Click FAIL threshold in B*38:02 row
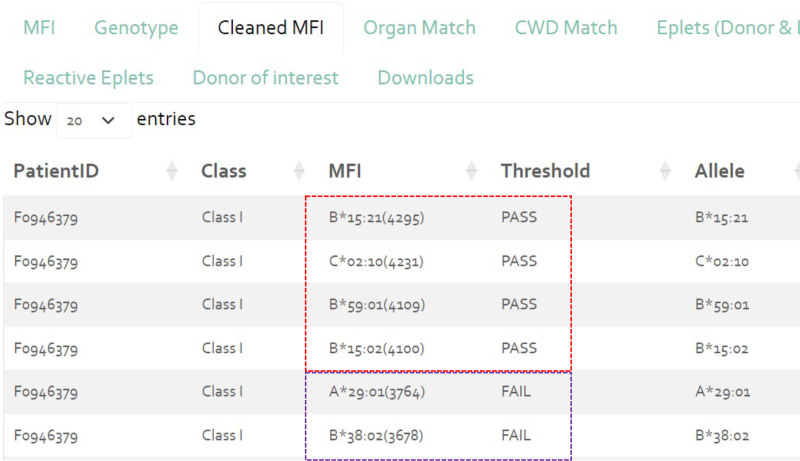The height and width of the screenshot is (461, 800). click(x=516, y=436)
